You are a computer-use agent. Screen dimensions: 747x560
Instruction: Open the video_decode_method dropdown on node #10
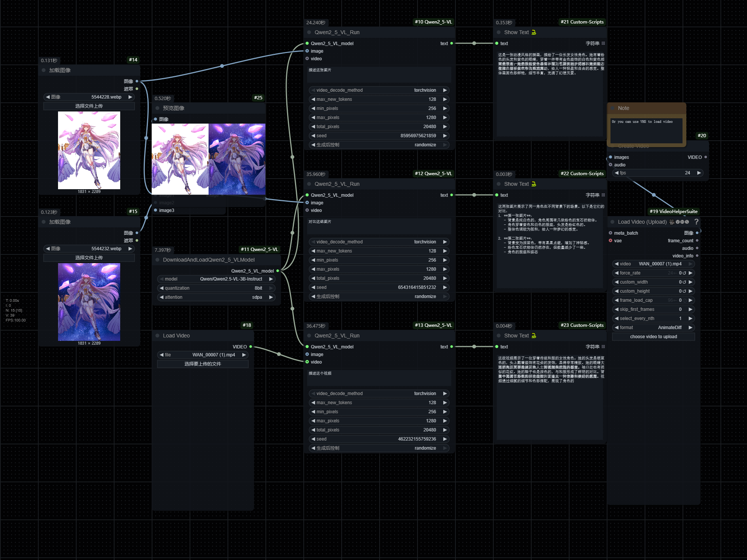[x=379, y=90]
